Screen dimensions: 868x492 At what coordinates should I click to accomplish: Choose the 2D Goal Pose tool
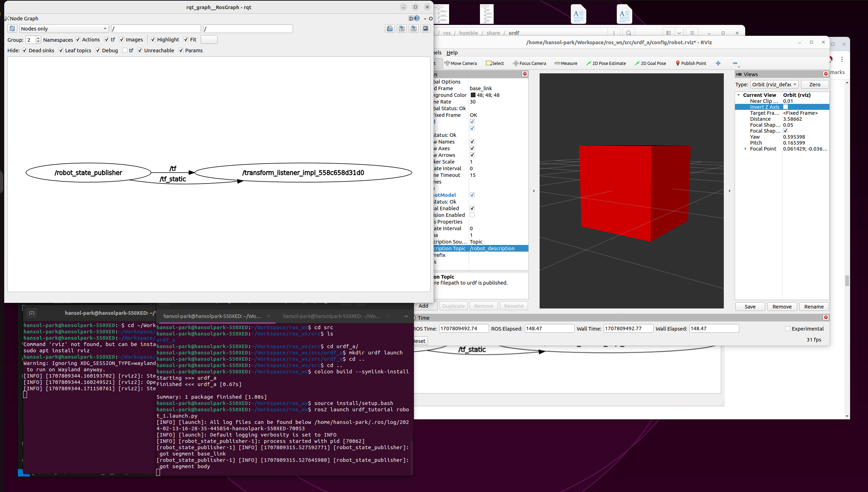click(x=650, y=63)
